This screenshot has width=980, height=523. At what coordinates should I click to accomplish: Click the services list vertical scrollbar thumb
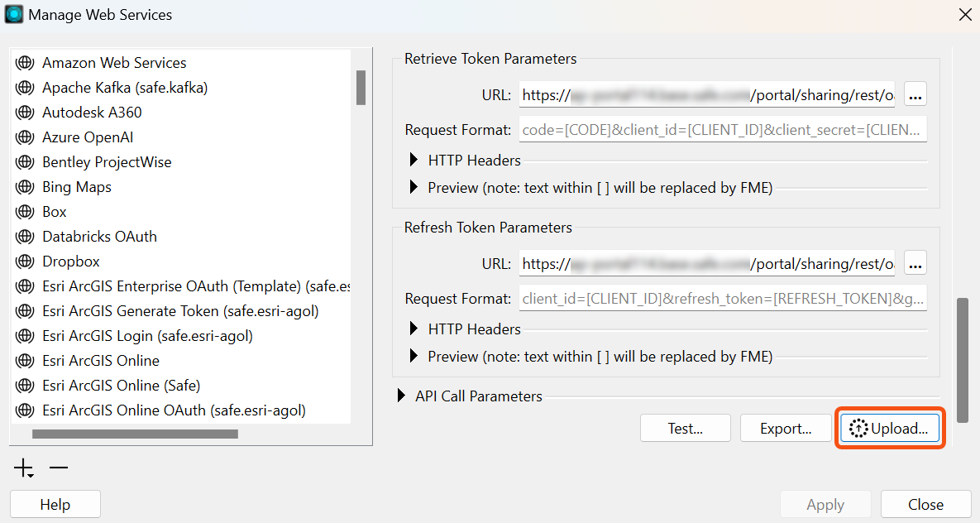tap(361, 88)
